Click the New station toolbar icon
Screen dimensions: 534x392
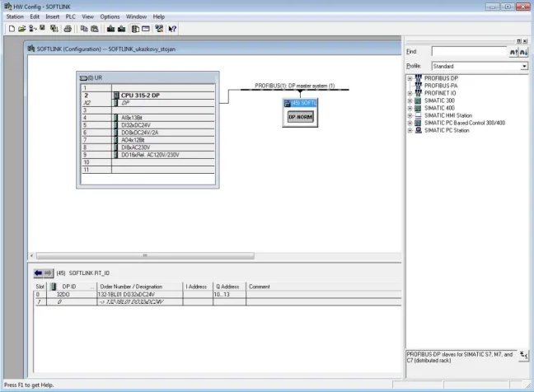coord(11,28)
